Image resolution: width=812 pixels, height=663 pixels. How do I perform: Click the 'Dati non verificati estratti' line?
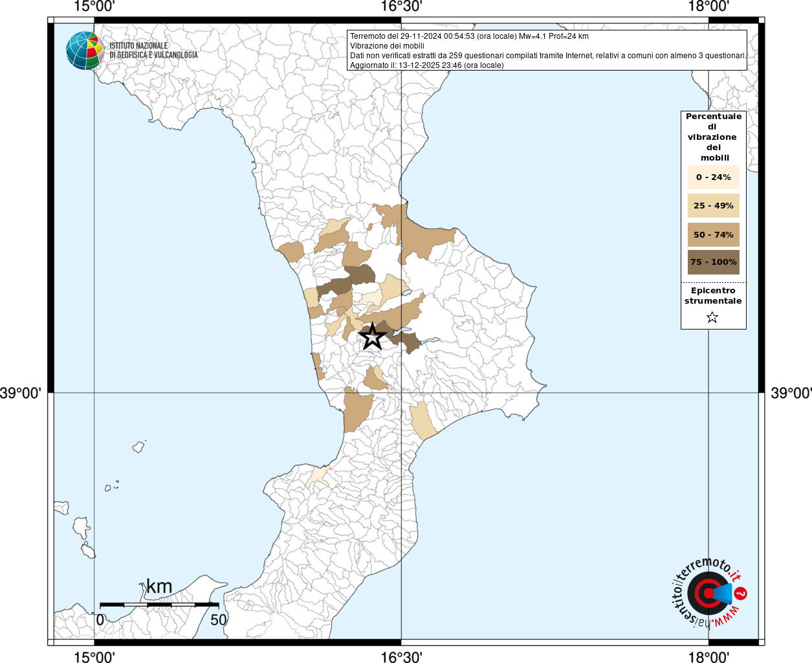point(548,56)
